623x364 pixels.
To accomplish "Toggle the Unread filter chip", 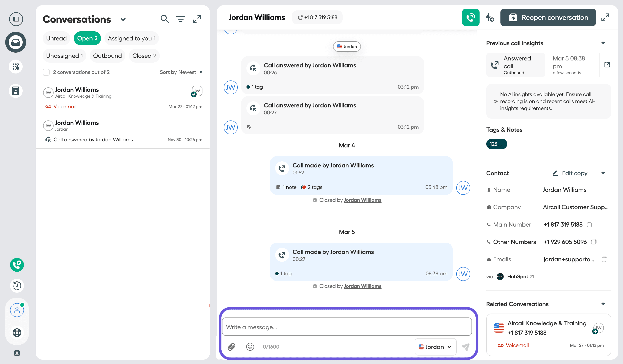I will point(56,38).
